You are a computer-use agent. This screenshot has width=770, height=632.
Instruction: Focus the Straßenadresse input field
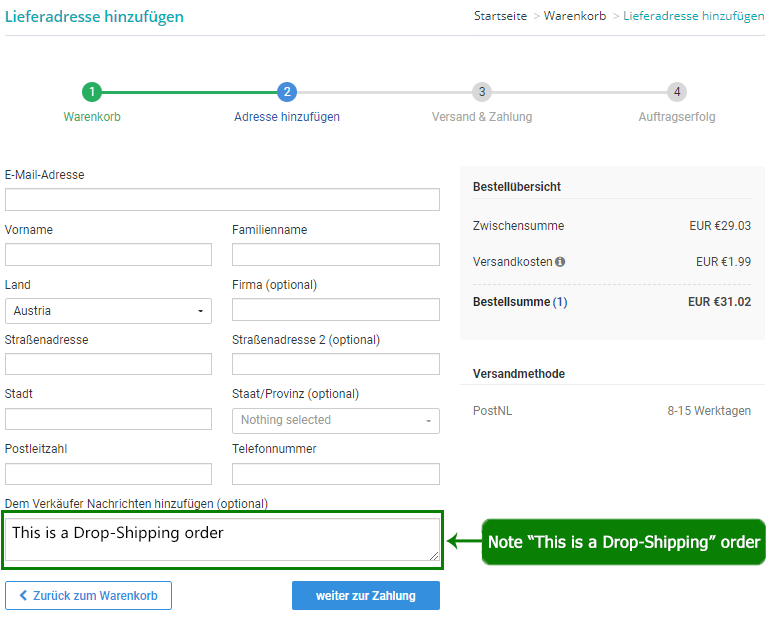click(x=108, y=364)
